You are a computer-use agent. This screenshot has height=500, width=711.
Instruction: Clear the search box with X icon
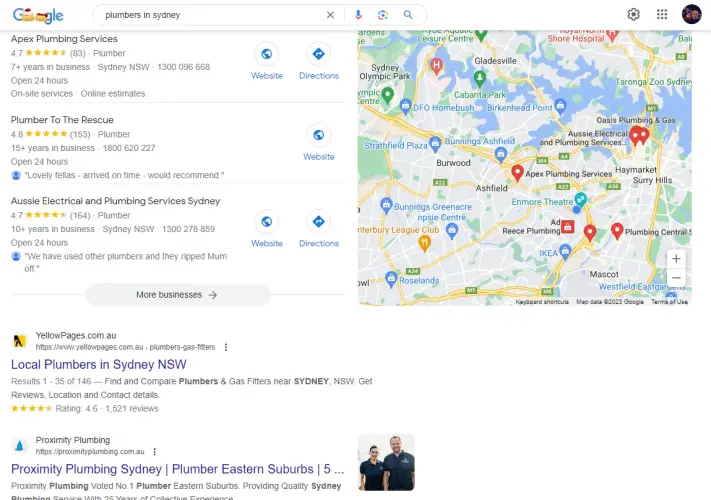[x=330, y=15]
